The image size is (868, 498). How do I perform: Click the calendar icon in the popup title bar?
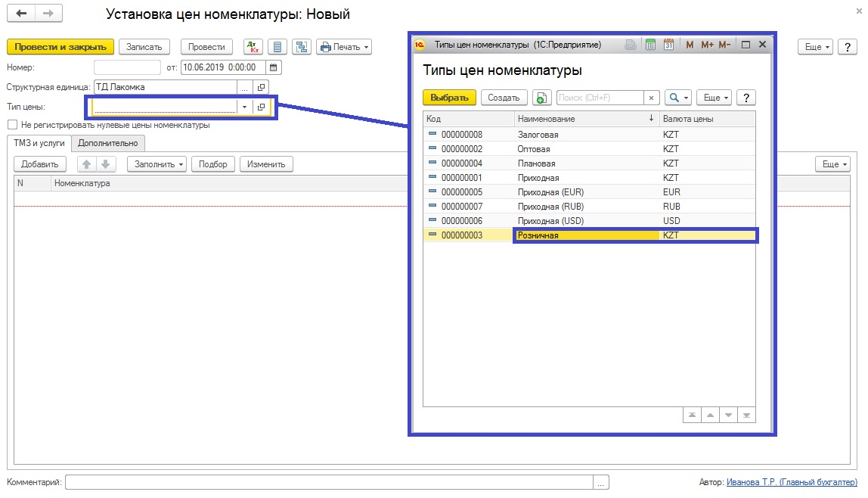[x=668, y=45]
